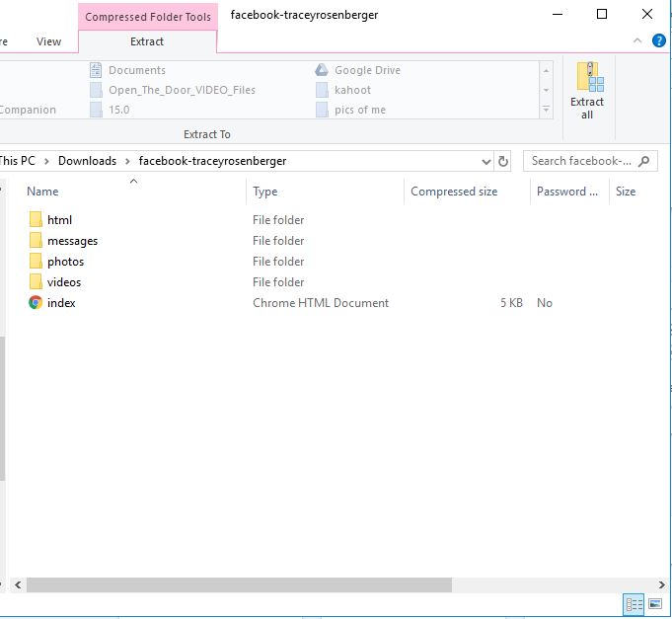Click facebook-traceyrosenberger in the breadcrumb
Viewport: 672px width, 619px height.
coord(212,161)
